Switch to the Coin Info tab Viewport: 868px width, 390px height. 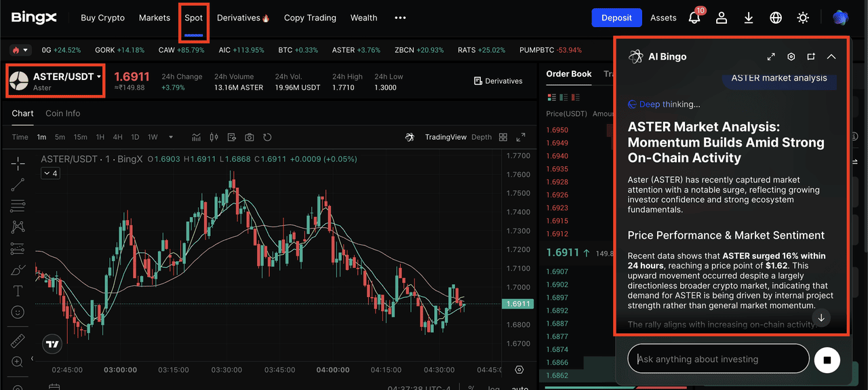(62, 113)
